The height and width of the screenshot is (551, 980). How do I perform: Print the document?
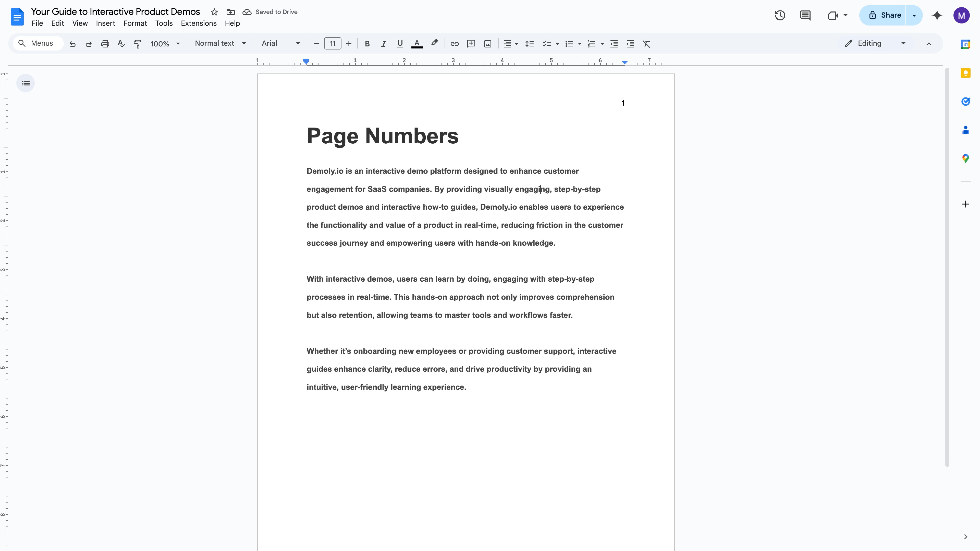tap(105, 44)
